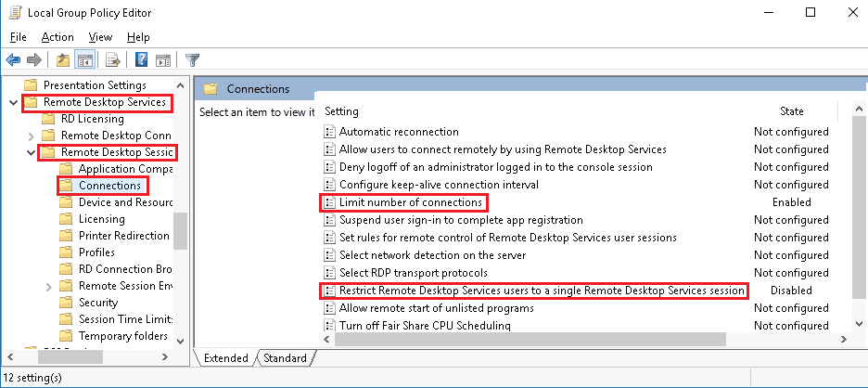This screenshot has width=868, height=388.
Task: Click the tree pane scroll down arrow
Action: (181, 341)
